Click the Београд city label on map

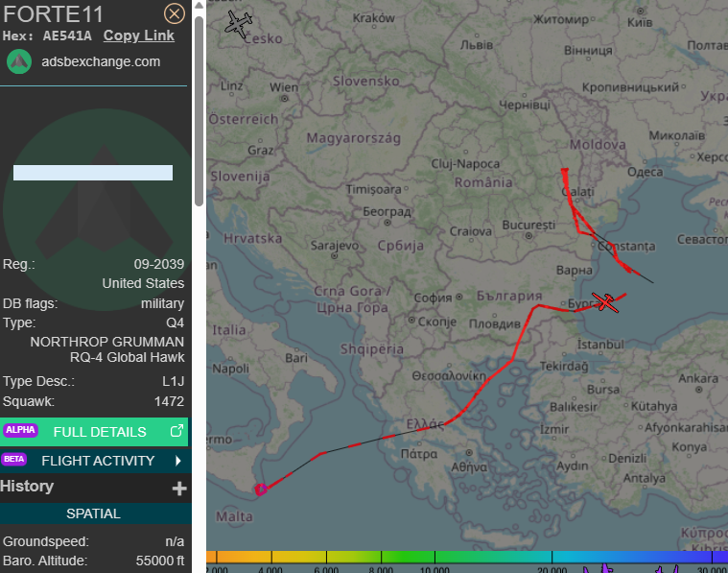387,212
